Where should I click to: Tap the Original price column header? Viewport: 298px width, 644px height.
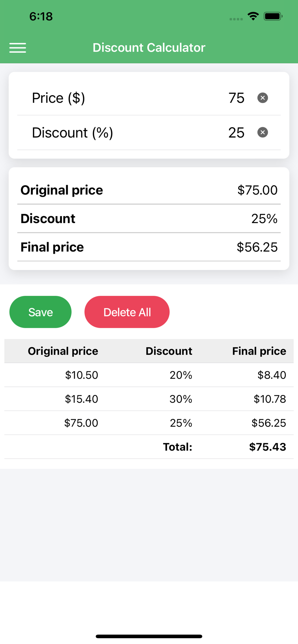(x=63, y=351)
